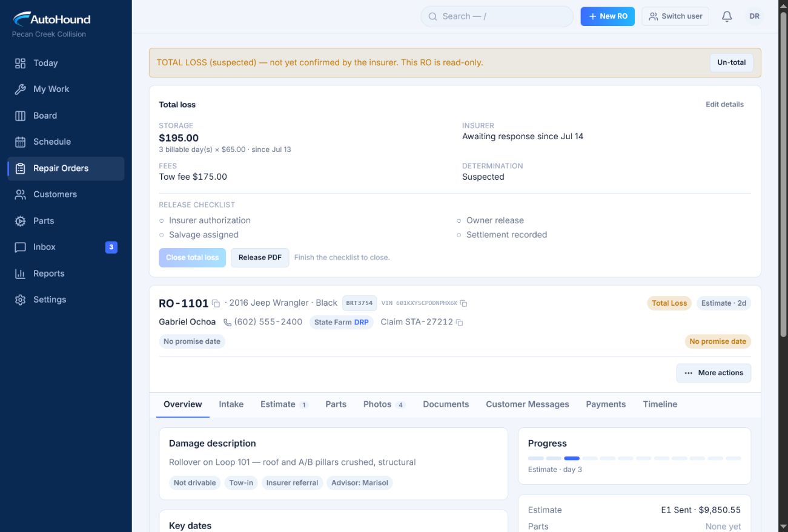Click E1 Sent · $9,850.55 value
The width and height of the screenshot is (788, 532).
click(x=701, y=510)
